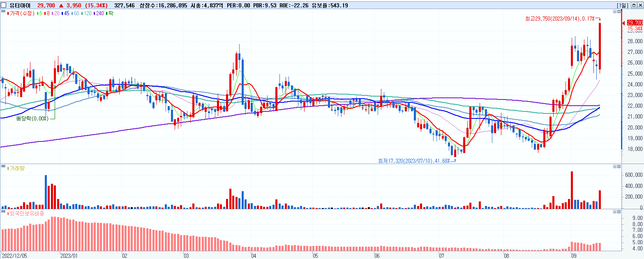Select the 60-day moving average legend
Image resolution: width=644 pixels, height=259 pixels.
(x=75, y=14)
